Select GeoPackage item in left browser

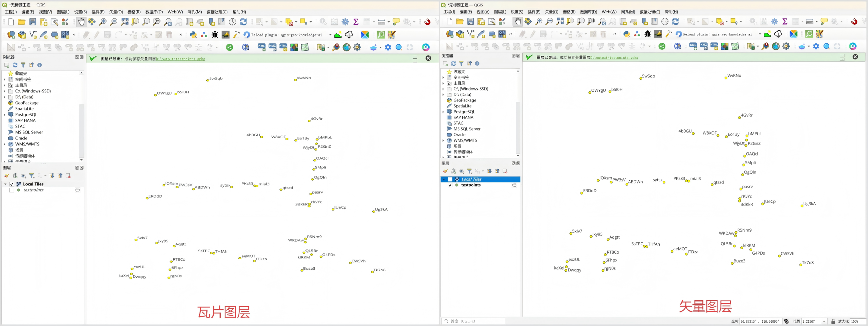point(27,103)
